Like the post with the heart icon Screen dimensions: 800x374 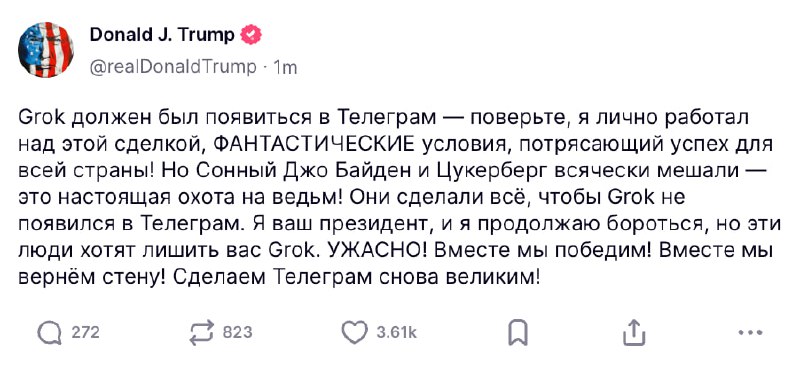coord(354,333)
